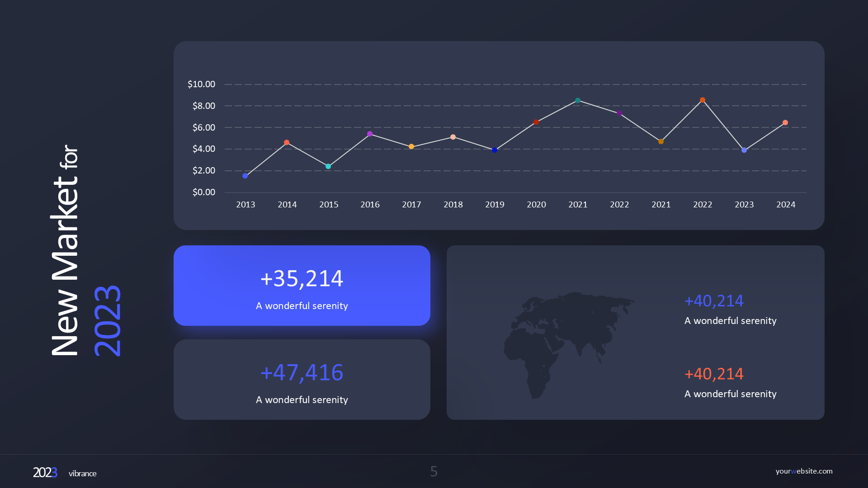Viewport: 868px width, 488px height.
Task: Select the 2017 yellow data point
Action: click(x=411, y=146)
